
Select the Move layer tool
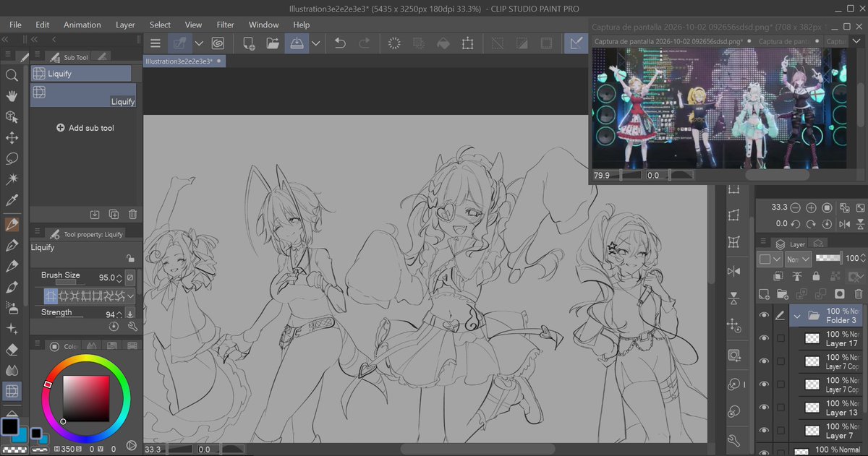pyautogui.click(x=12, y=138)
